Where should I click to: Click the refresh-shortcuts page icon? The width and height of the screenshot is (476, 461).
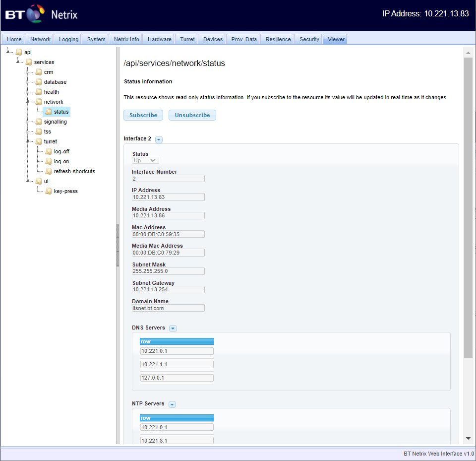tap(48, 171)
